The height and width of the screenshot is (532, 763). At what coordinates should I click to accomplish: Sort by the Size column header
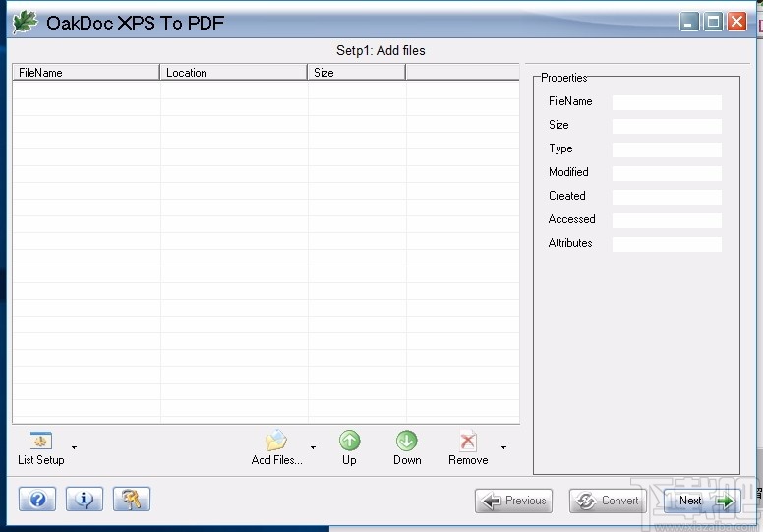point(357,72)
